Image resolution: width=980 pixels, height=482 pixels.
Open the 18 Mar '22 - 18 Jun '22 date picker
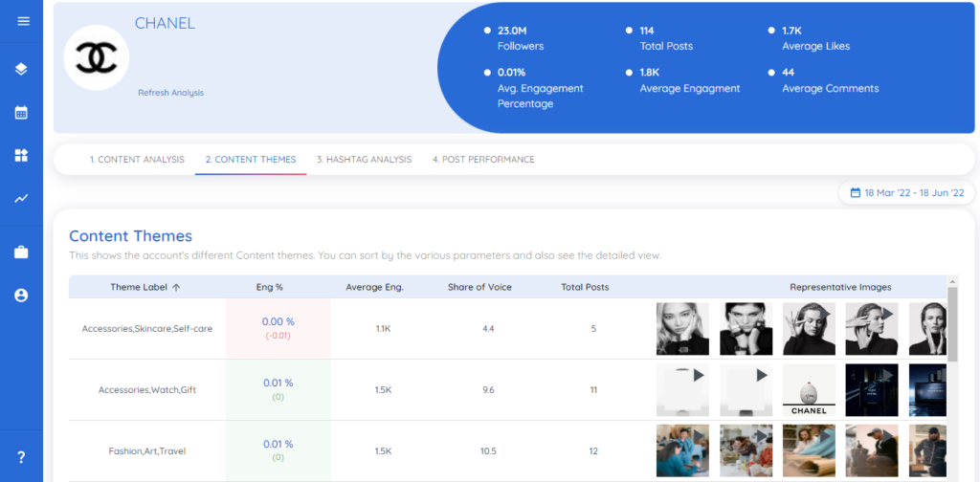907,193
